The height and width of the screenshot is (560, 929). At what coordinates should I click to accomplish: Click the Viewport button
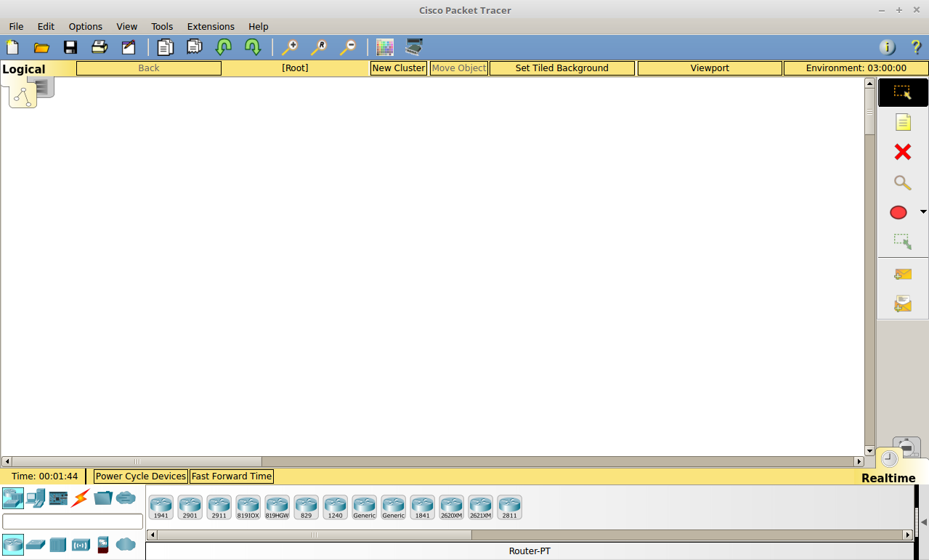[710, 68]
